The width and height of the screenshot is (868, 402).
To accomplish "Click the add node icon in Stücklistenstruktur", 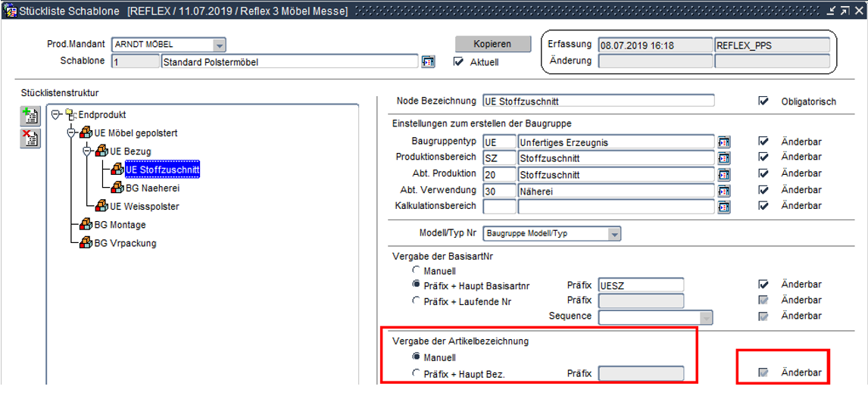I will (x=30, y=116).
